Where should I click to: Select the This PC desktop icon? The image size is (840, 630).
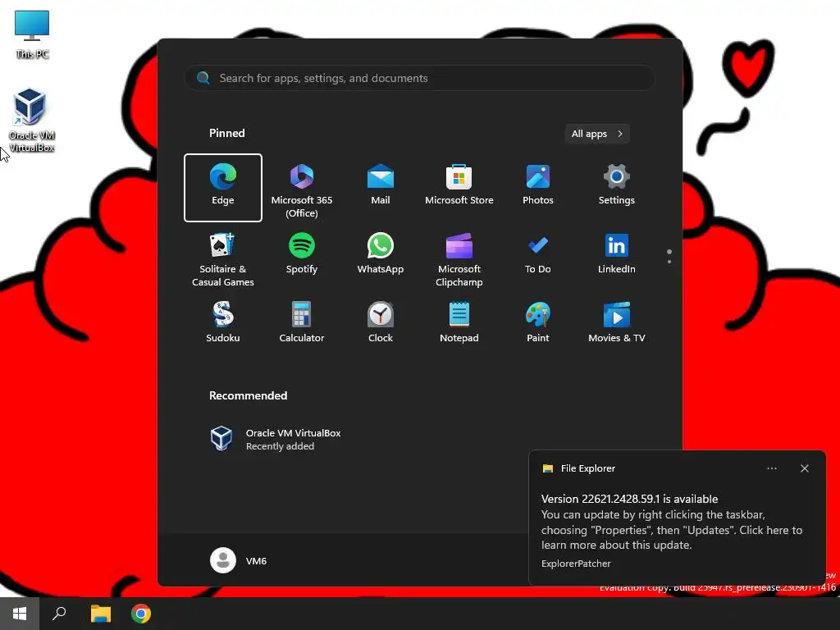[x=32, y=34]
